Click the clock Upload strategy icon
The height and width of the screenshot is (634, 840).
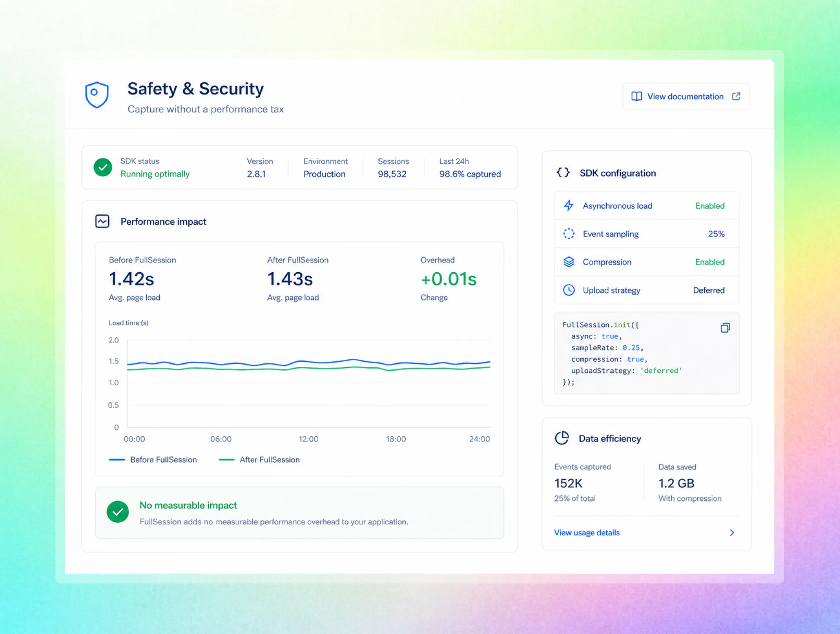(x=569, y=290)
